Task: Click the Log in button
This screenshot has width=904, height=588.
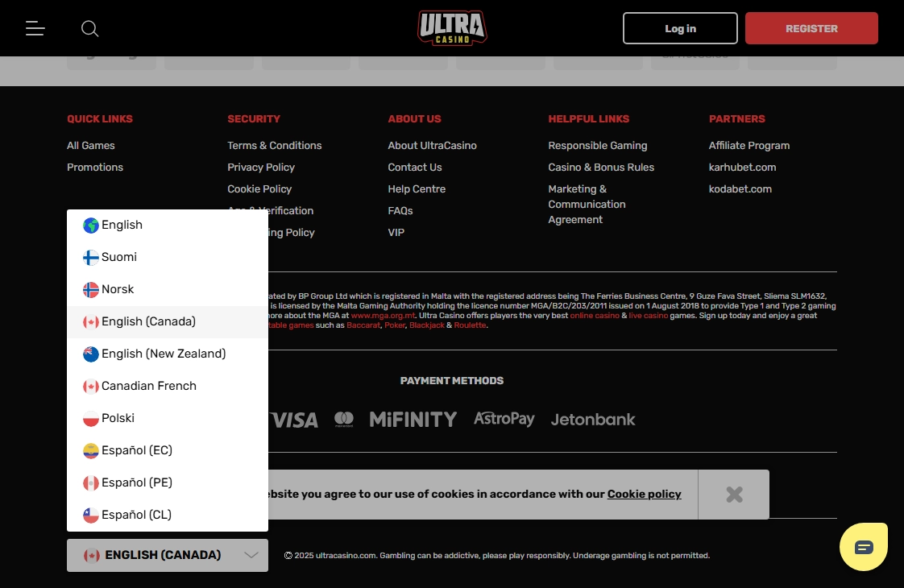Action: pos(680,28)
